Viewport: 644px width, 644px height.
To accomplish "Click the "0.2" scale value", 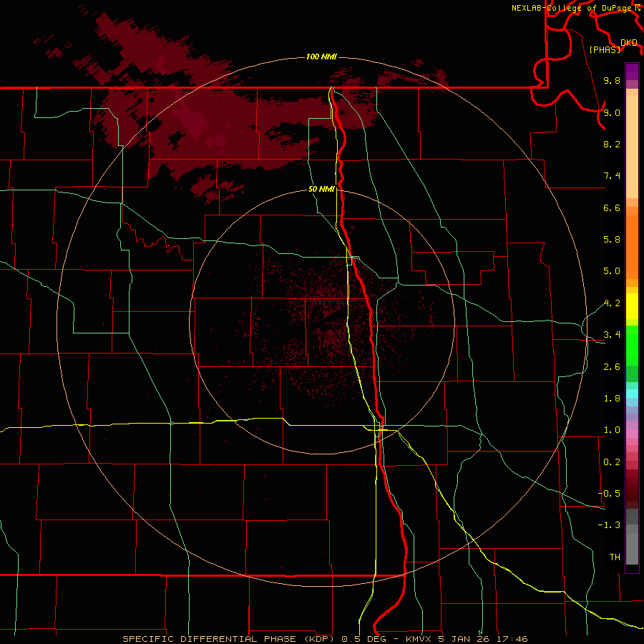I will click(x=612, y=462).
